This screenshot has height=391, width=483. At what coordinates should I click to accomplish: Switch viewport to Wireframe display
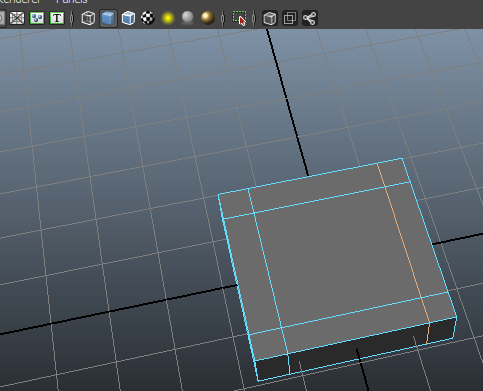(88, 18)
